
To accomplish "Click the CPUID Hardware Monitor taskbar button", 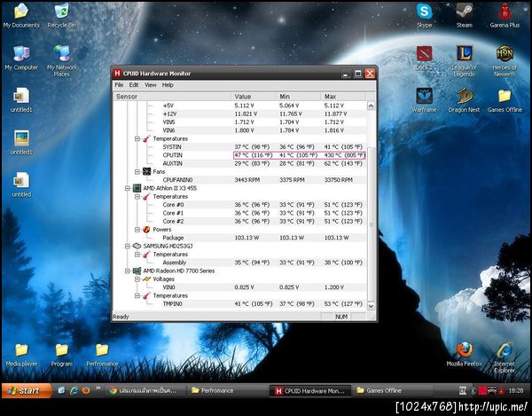I will [x=309, y=391].
